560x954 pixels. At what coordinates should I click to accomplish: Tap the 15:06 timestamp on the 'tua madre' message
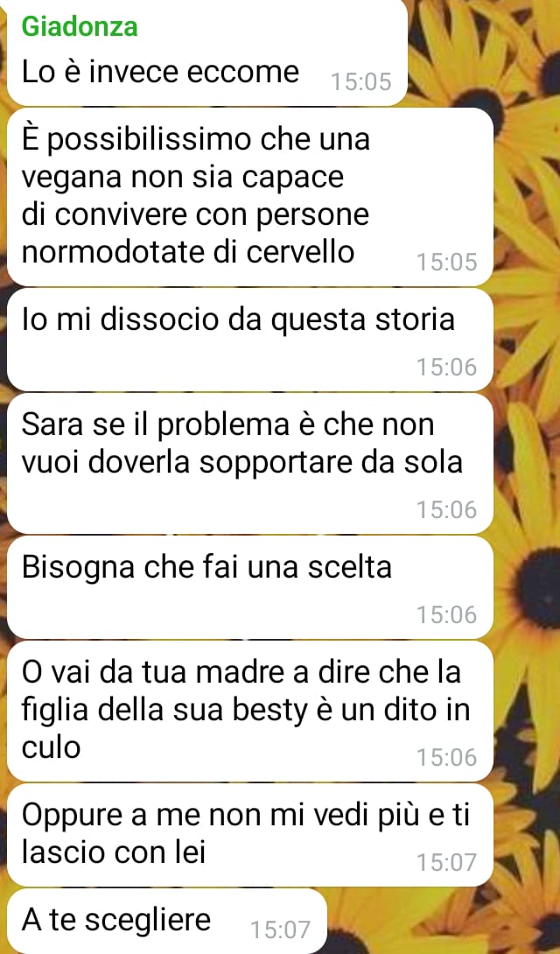tap(446, 757)
